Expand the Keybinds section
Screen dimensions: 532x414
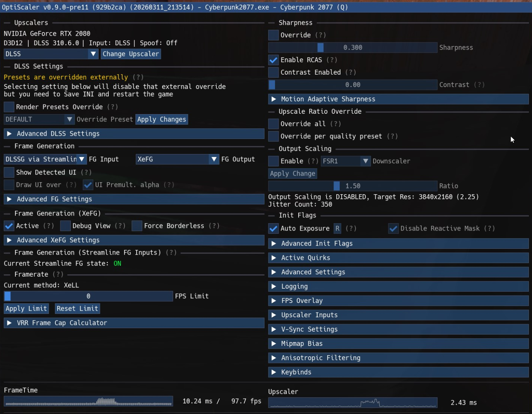point(399,373)
